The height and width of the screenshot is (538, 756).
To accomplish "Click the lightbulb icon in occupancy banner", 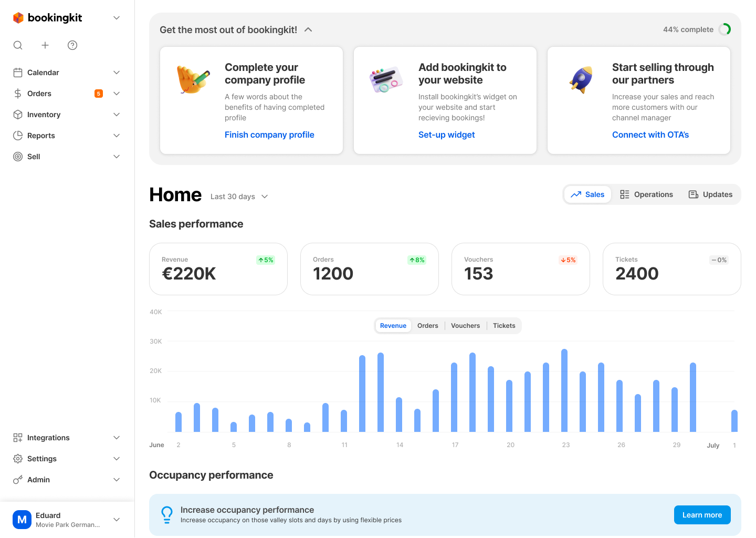I will tap(167, 515).
